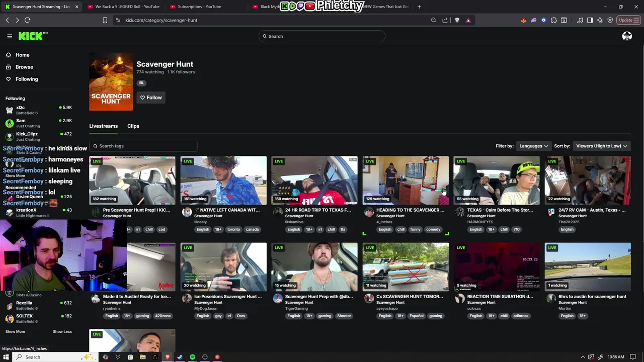
Task: Click the share icon in address bar
Action: click(445, 20)
